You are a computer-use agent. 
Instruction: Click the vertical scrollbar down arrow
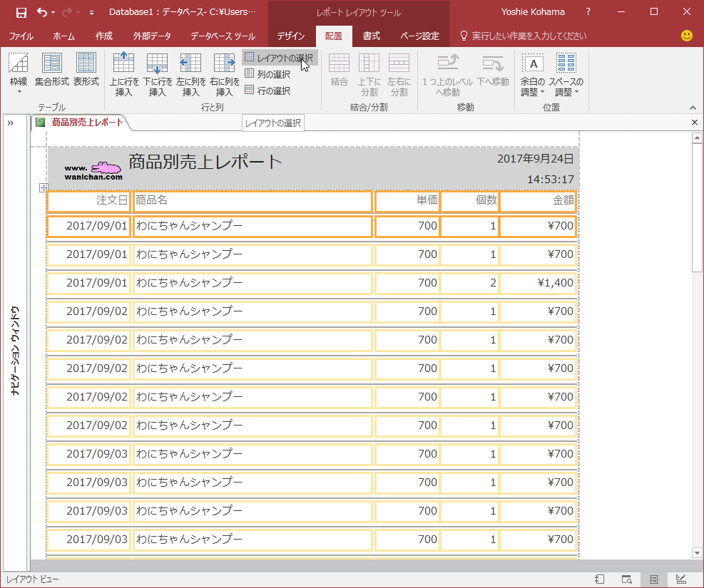(697, 552)
